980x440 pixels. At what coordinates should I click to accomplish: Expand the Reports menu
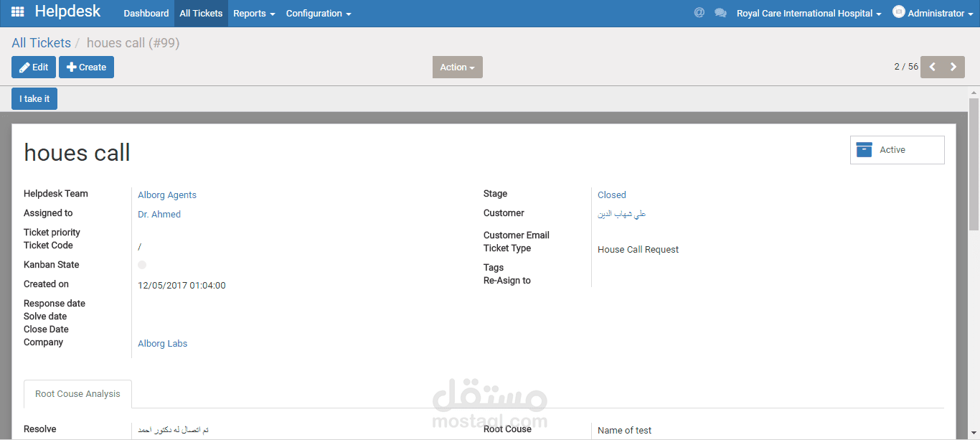coord(254,13)
